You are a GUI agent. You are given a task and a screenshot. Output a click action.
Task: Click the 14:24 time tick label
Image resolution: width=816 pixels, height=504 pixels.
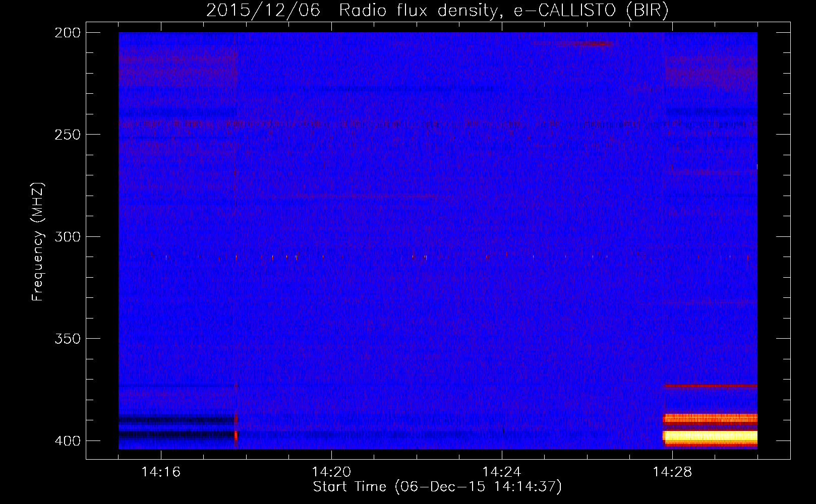(502, 472)
